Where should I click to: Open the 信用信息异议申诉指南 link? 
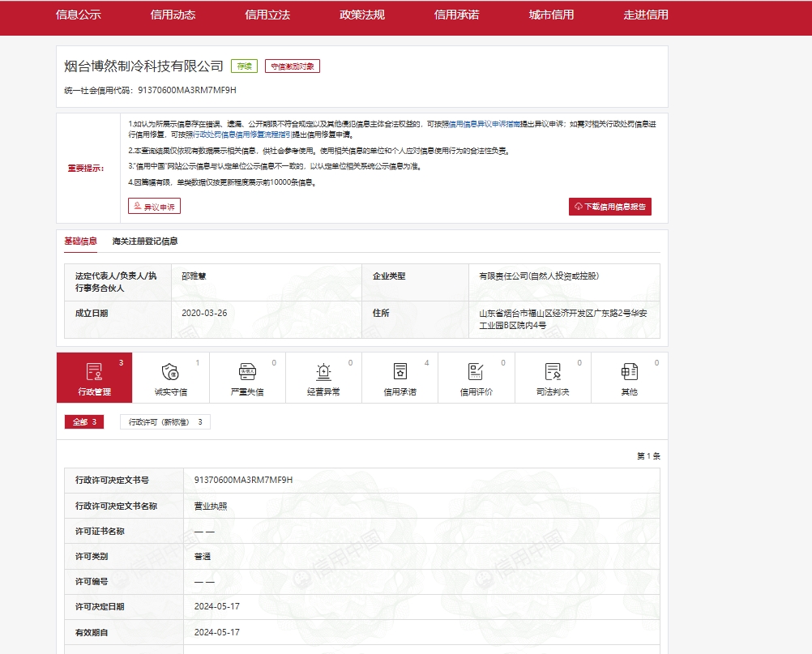[x=484, y=124]
